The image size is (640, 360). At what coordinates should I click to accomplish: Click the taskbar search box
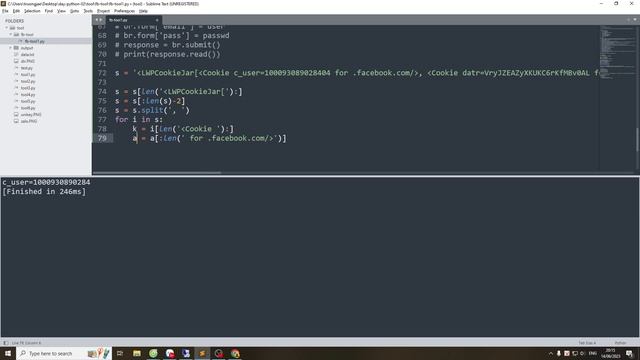63,353
